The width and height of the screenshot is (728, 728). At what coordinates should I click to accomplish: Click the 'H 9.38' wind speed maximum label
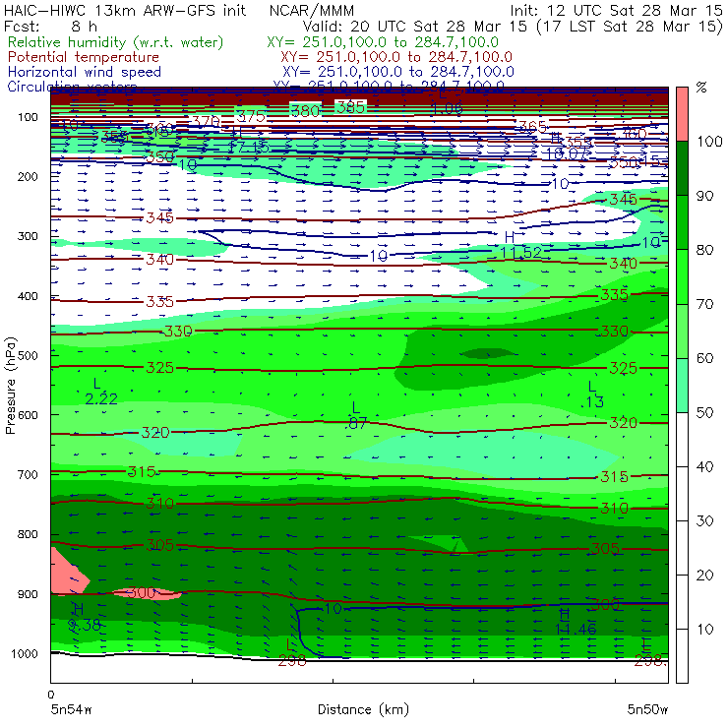[x=84, y=617]
